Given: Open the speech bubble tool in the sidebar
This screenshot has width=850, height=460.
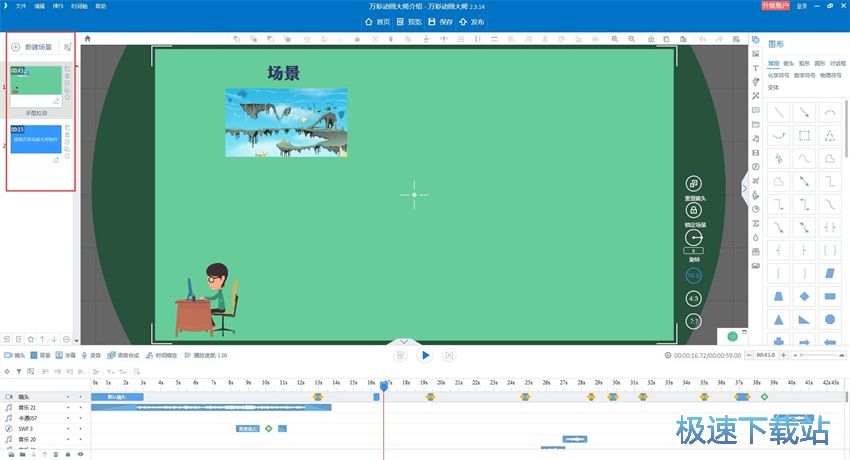Looking at the screenshot, I should point(756,110).
